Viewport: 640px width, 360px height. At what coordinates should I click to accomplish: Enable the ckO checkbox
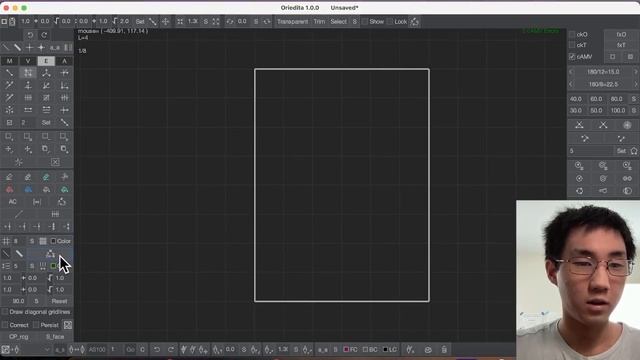[572, 34]
